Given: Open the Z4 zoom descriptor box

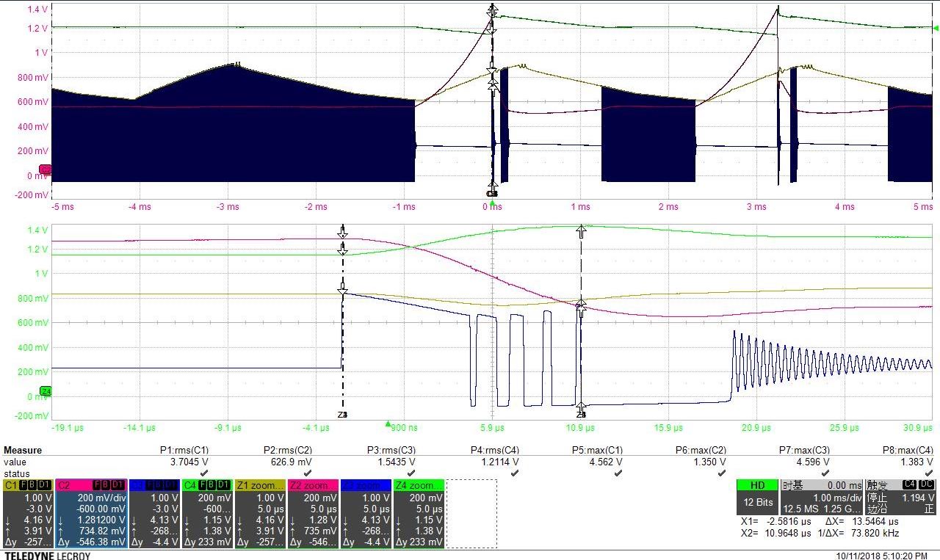Looking at the screenshot, I should [x=419, y=514].
